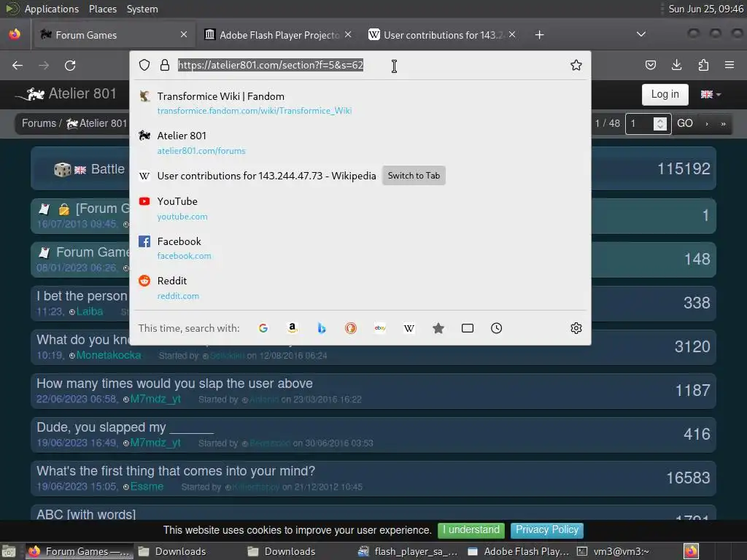Reload the current page

click(70, 65)
